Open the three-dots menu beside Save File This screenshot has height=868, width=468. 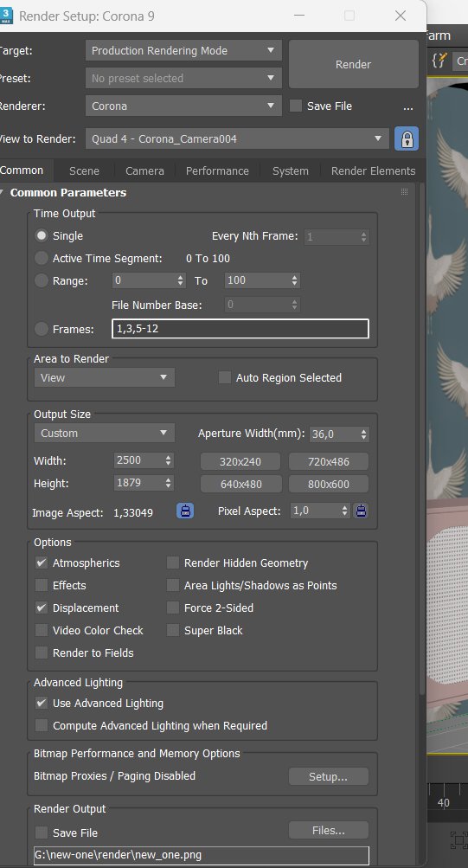[408, 106]
